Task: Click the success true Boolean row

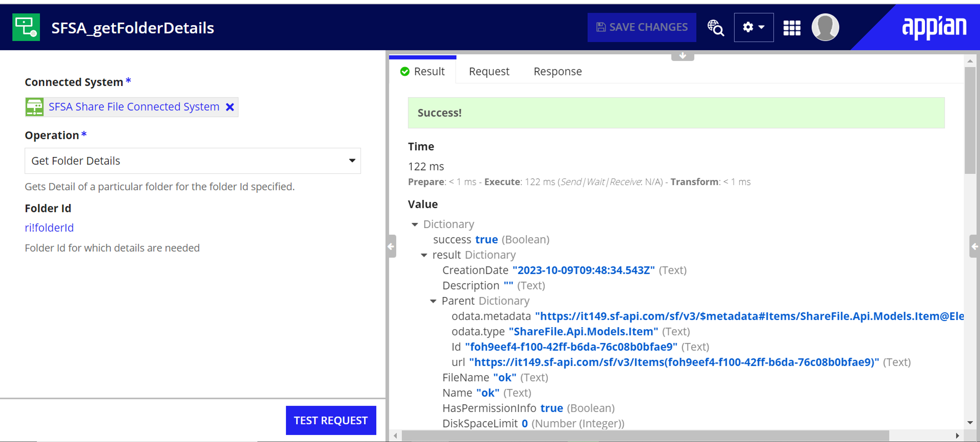Action: tap(491, 240)
